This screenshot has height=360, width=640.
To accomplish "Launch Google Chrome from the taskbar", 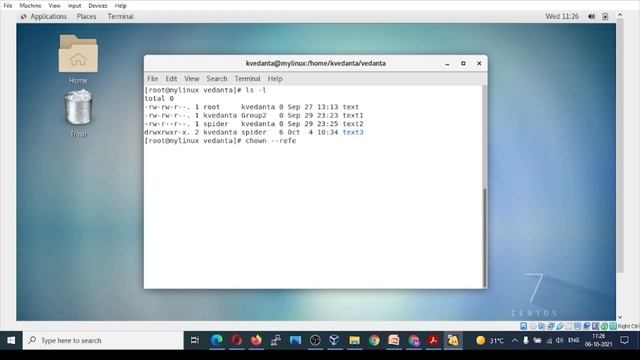I will (374, 340).
